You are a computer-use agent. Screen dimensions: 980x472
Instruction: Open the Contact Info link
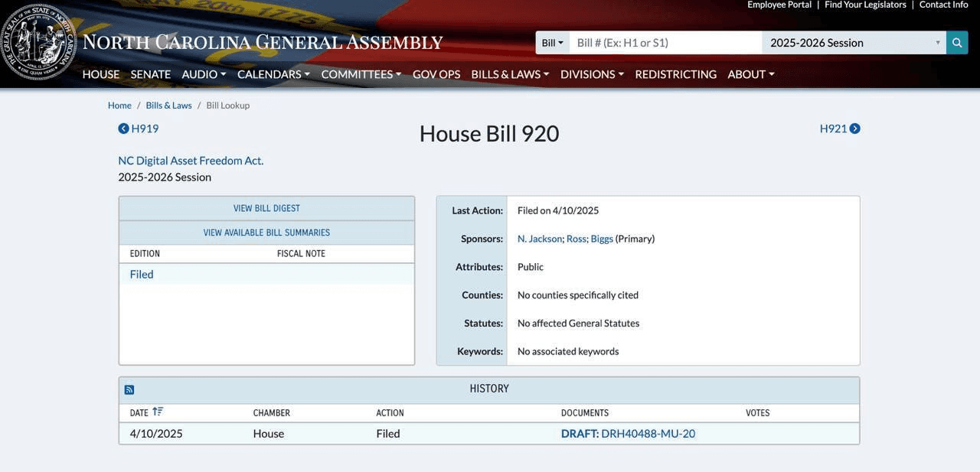coord(944,5)
